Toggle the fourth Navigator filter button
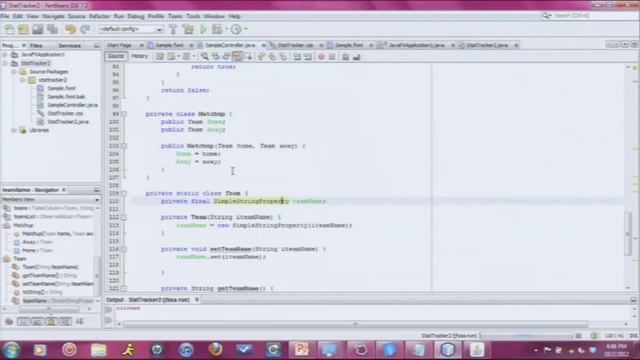This screenshot has width=640, height=360. pos(65,322)
